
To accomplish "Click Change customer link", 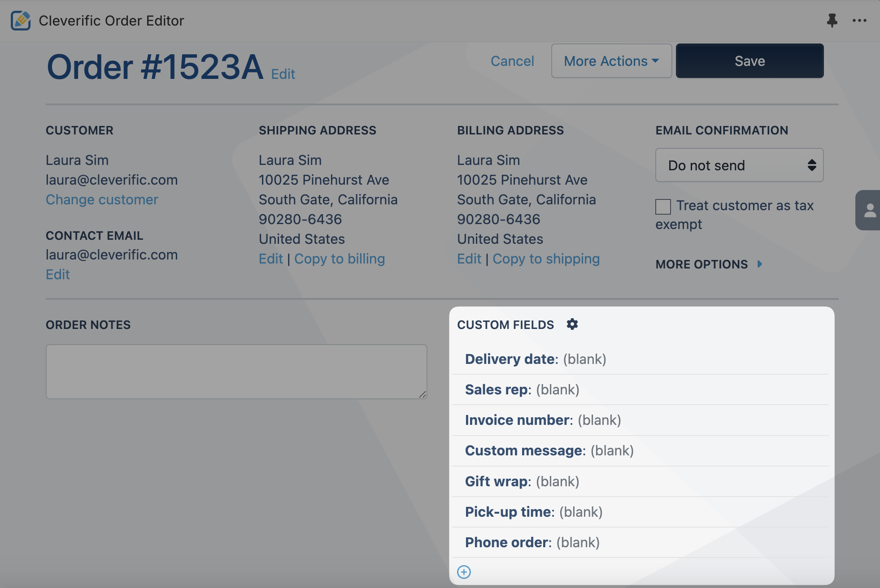I will point(102,199).
